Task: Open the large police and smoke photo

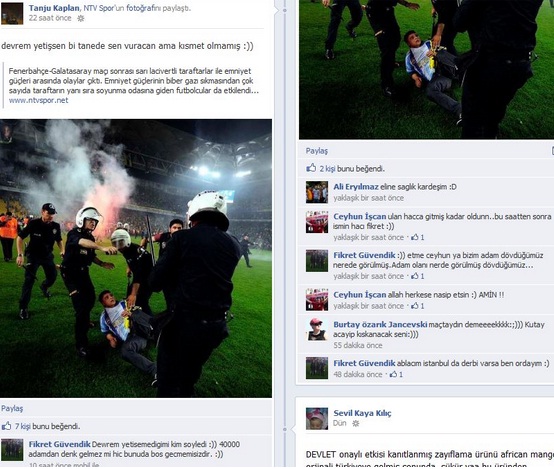Action: pyautogui.click(x=136, y=258)
